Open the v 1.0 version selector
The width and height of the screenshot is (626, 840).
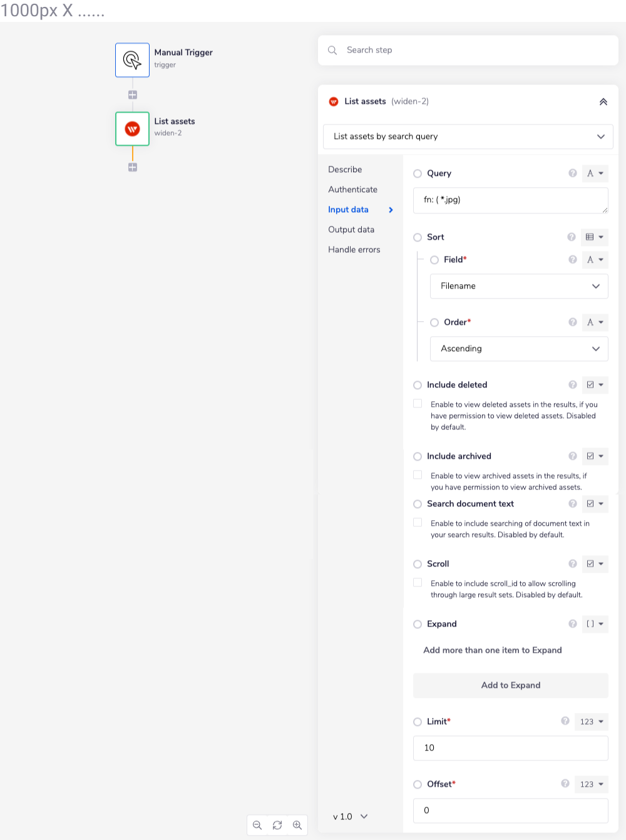click(x=350, y=817)
